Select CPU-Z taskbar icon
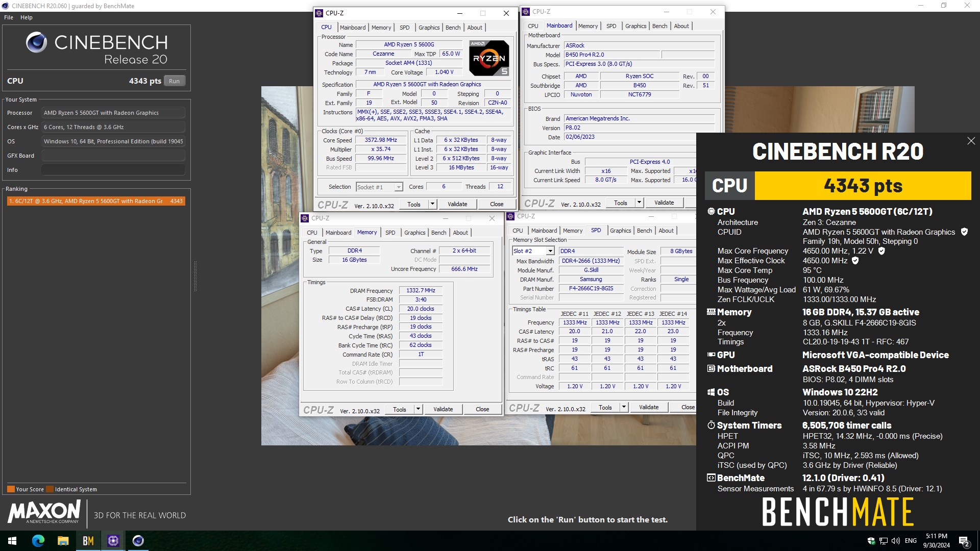The height and width of the screenshot is (551, 980). tap(113, 541)
